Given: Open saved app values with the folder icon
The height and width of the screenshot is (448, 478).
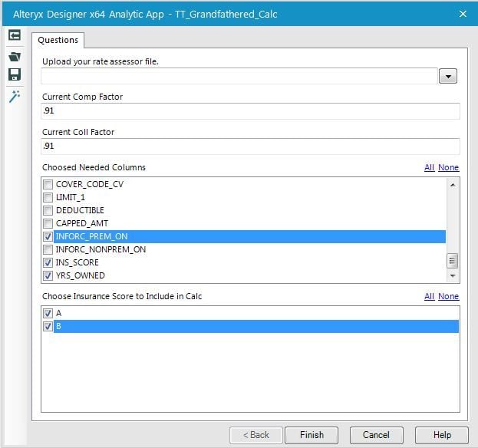Looking at the screenshot, I should [15, 57].
